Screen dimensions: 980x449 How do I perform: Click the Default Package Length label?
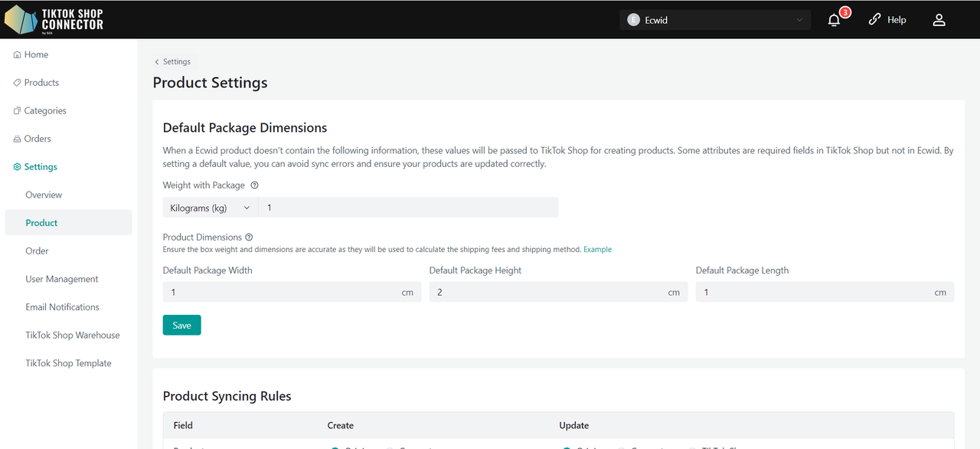pyautogui.click(x=742, y=270)
